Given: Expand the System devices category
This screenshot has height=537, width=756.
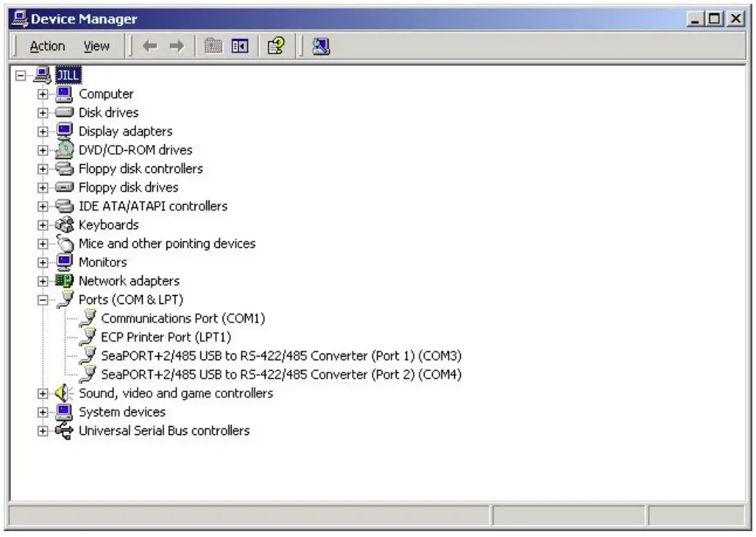Looking at the screenshot, I should coord(43,412).
